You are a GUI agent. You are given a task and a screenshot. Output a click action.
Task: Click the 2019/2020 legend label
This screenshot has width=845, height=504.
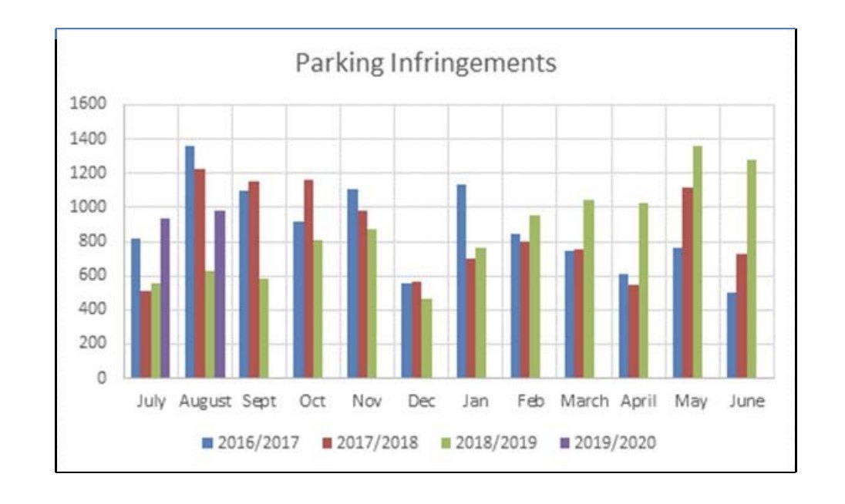pos(615,442)
